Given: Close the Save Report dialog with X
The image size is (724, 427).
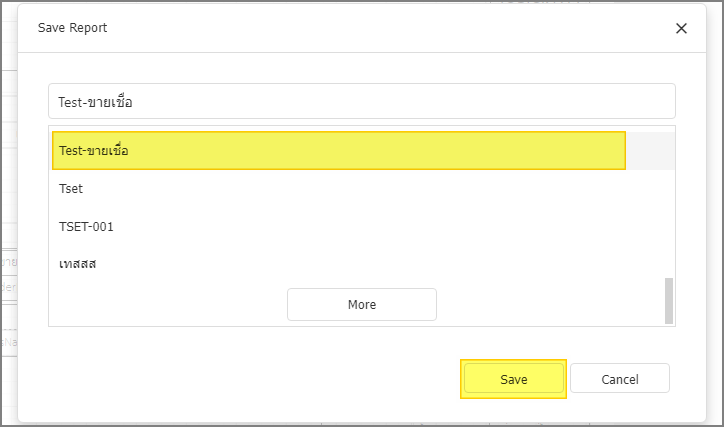Looking at the screenshot, I should [x=681, y=29].
